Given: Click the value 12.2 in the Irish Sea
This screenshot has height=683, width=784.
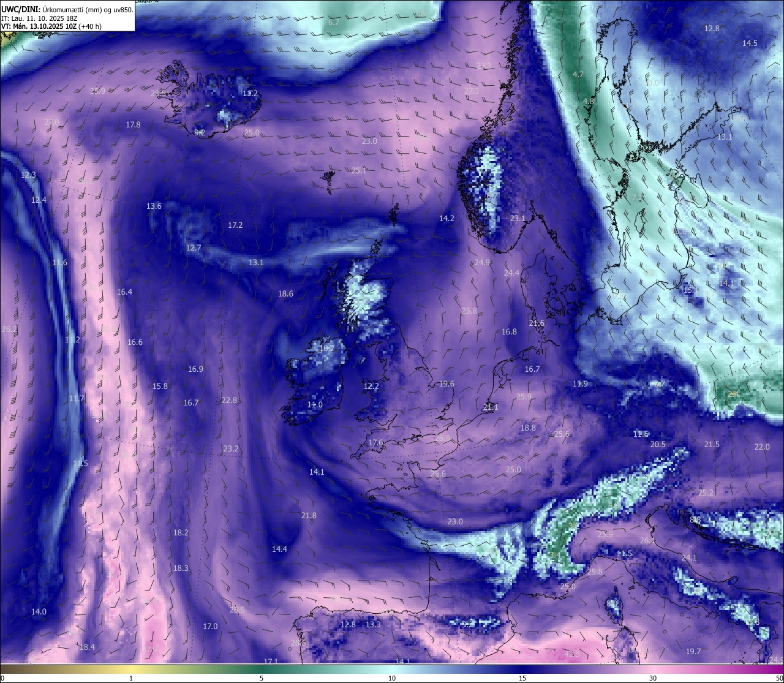Looking at the screenshot, I should point(371,386).
